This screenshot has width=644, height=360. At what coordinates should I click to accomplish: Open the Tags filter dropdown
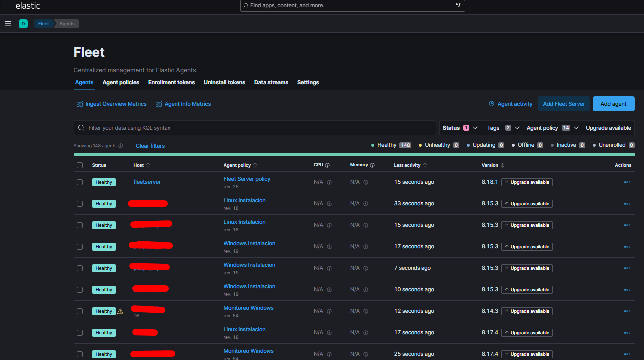click(x=502, y=128)
